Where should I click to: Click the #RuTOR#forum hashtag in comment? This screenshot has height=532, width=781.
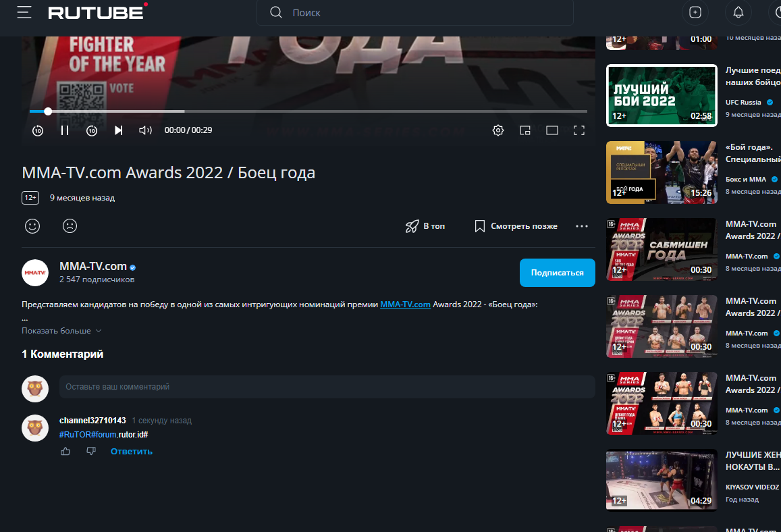point(88,434)
